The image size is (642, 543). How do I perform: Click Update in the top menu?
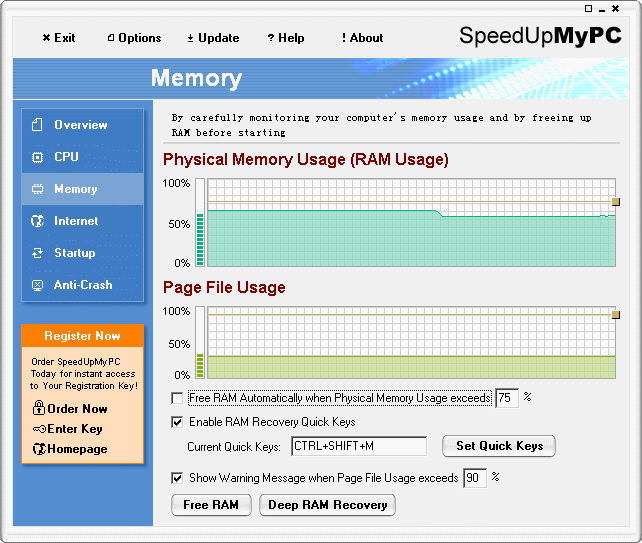point(213,38)
